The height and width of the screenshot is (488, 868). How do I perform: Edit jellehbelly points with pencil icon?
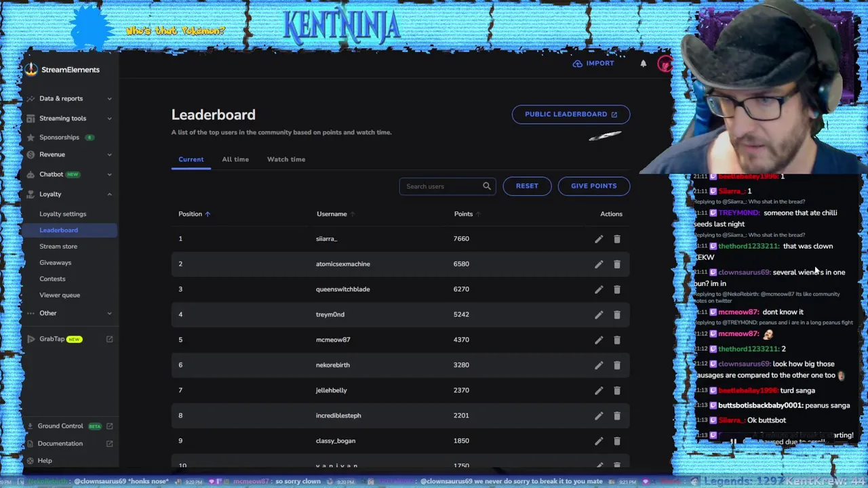(x=599, y=390)
